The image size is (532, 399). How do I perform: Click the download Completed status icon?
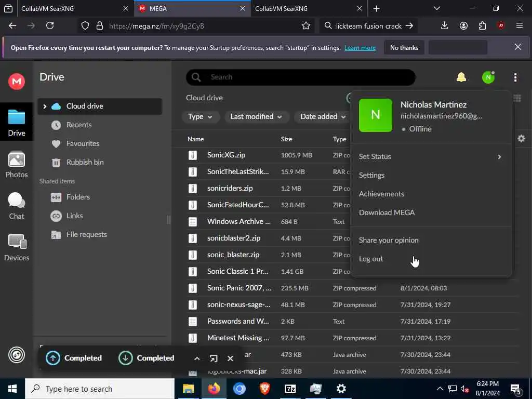[126, 358]
